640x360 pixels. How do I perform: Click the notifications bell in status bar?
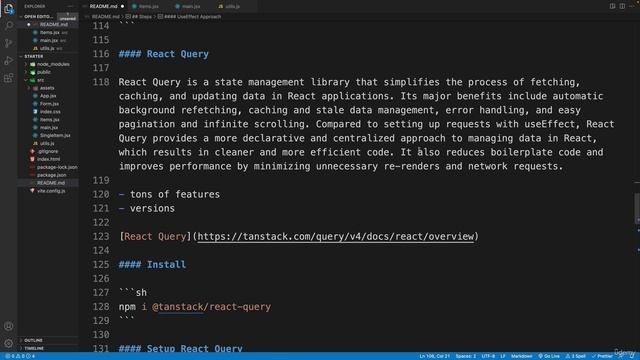pyautogui.click(x=631, y=356)
